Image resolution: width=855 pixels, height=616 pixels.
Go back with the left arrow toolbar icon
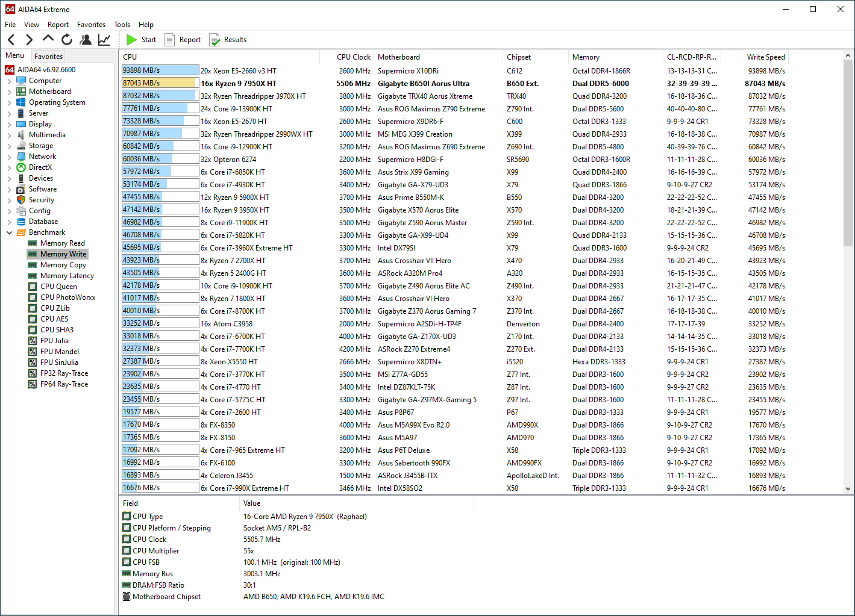point(11,40)
